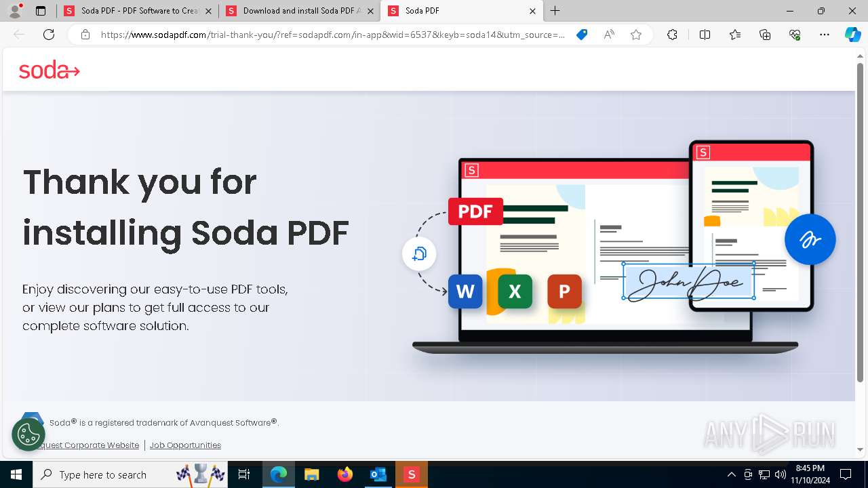Open File Explorer from taskbar

point(311,474)
